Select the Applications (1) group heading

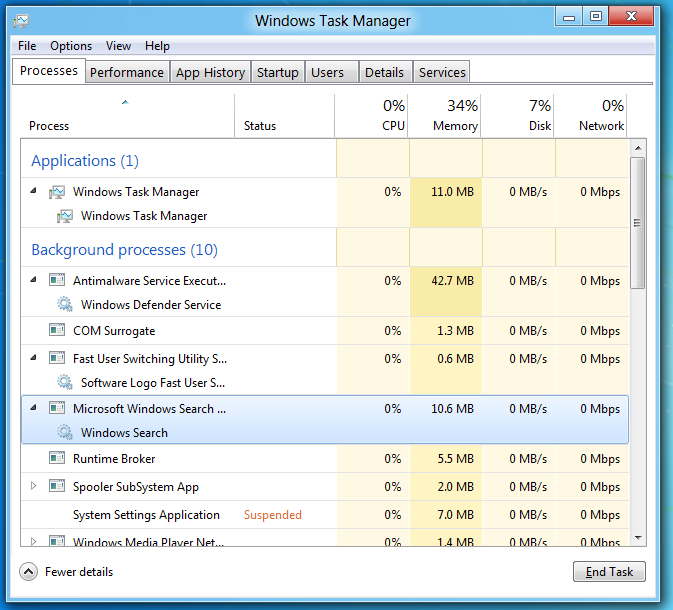click(x=85, y=161)
